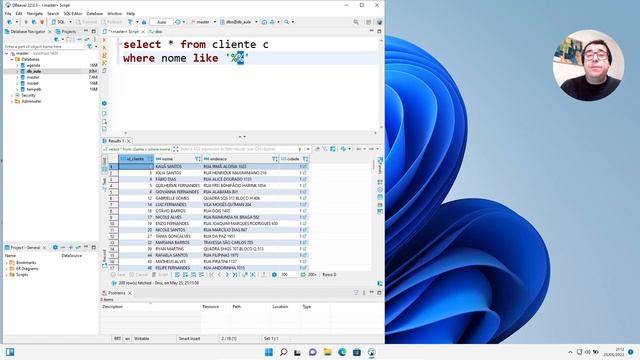The height and width of the screenshot is (360, 640).
Task: Switch to the dbo editor tab
Action: 156,31
